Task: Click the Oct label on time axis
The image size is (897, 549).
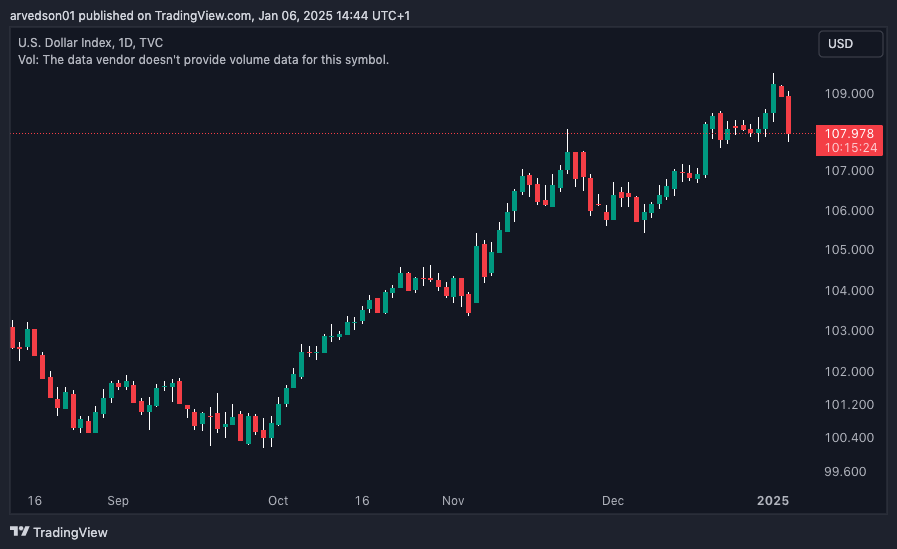Action: [x=278, y=500]
